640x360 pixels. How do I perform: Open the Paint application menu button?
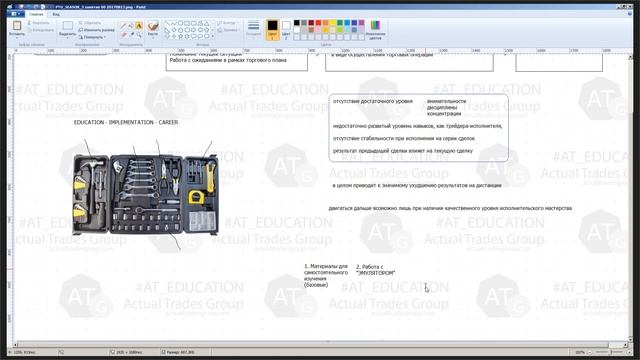click(16, 13)
